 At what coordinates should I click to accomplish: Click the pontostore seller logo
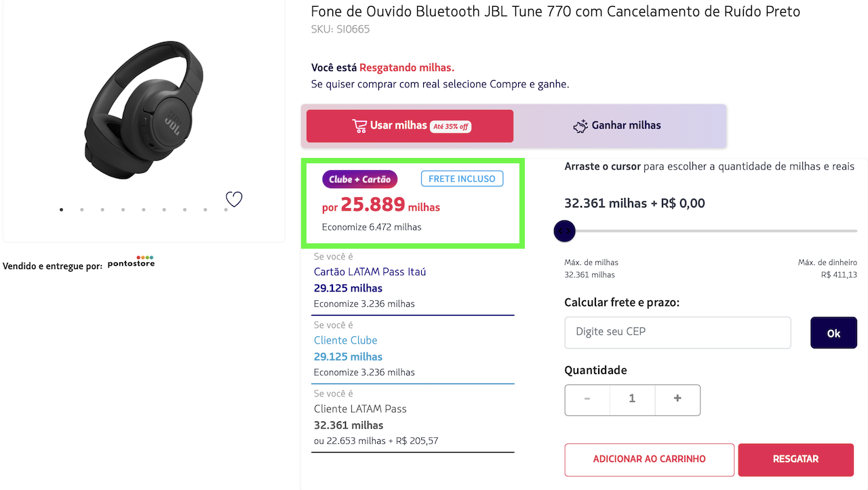tap(131, 262)
